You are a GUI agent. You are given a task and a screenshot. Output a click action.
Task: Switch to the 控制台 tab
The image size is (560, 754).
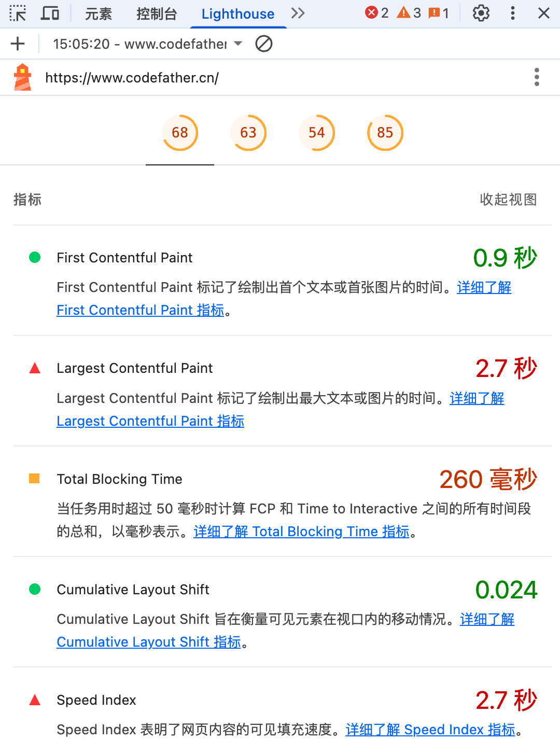point(157,14)
